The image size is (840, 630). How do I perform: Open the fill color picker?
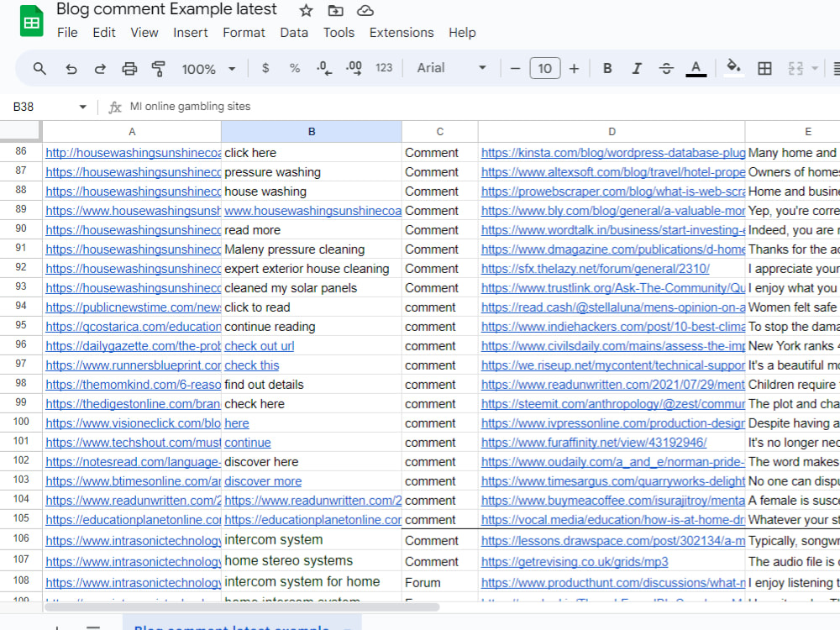[x=733, y=68]
